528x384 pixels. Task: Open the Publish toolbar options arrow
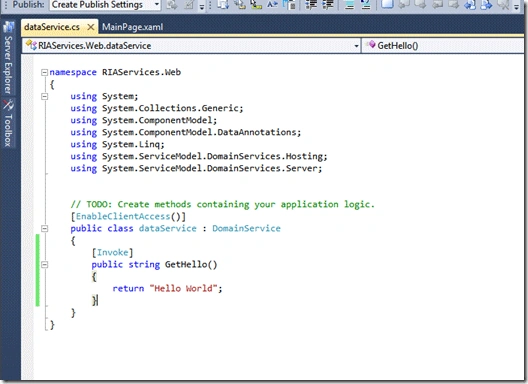tap(202, 6)
